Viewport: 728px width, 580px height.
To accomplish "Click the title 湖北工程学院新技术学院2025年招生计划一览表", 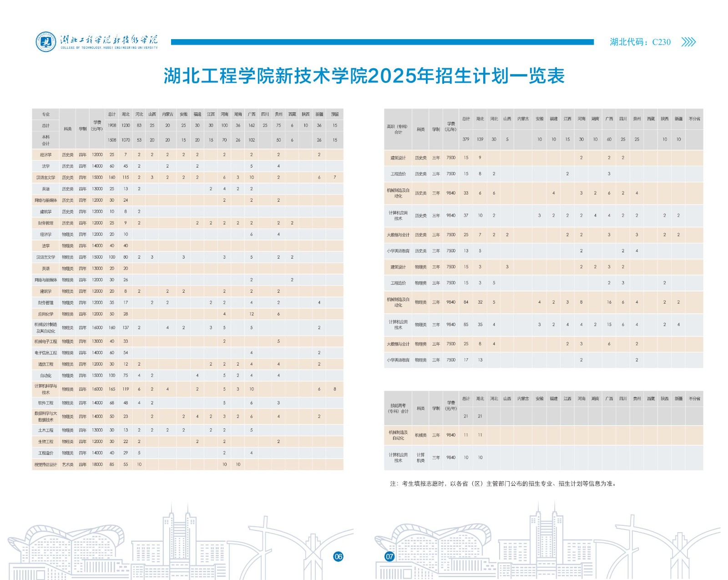I will coord(364,76).
